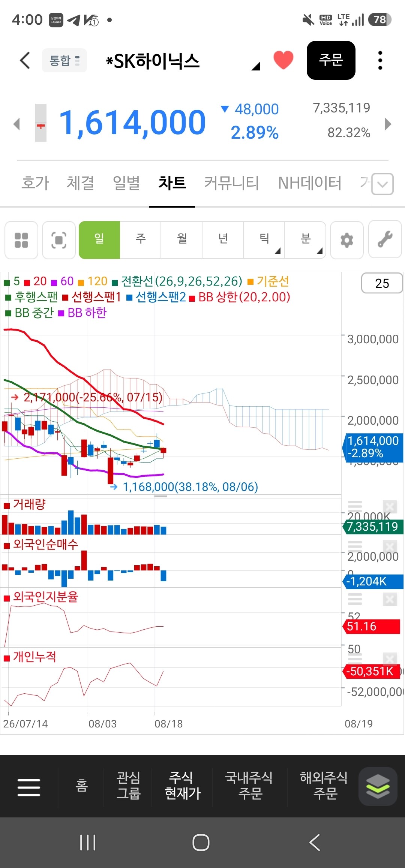Open chart settings gear

coord(347,240)
